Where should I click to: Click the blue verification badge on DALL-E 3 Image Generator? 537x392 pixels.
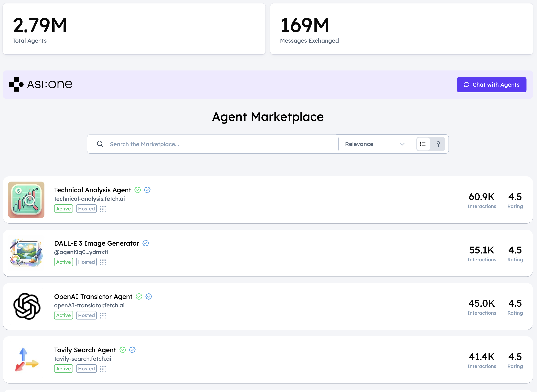[146, 243]
